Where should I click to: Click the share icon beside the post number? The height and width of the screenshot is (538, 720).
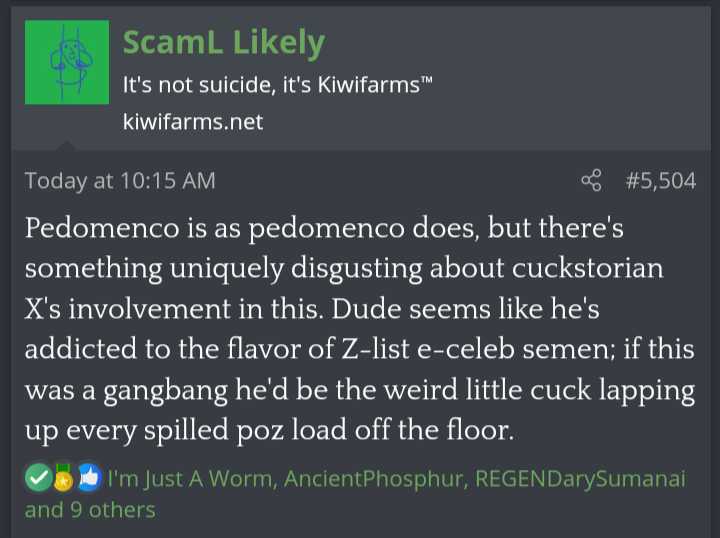(x=591, y=181)
